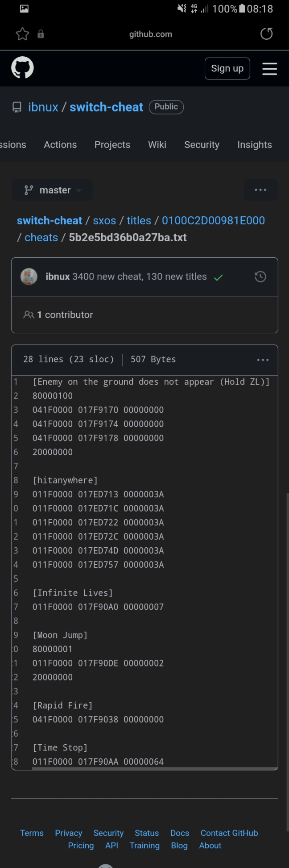Click the code horizontal scrollbar
Image resolution: width=289 pixels, height=868 pixels.
tap(154, 769)
